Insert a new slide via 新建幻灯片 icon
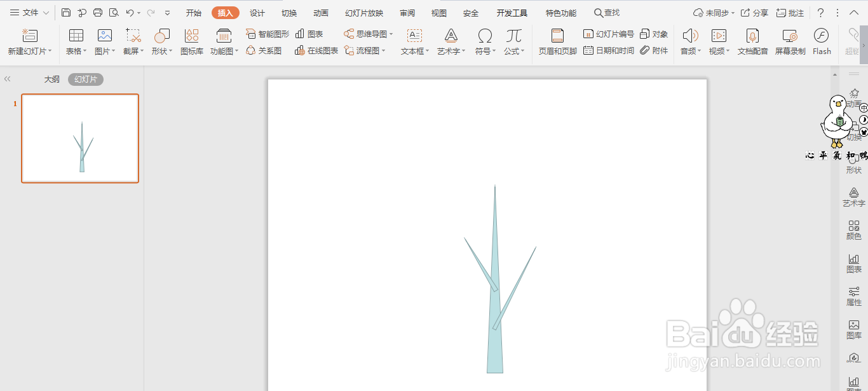 tap(30, 36)
